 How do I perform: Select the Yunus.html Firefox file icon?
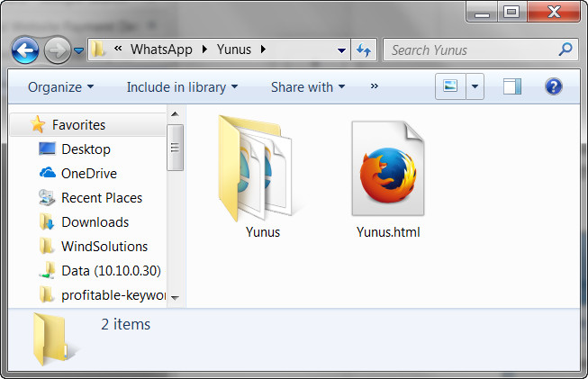[x=388, y=168]
